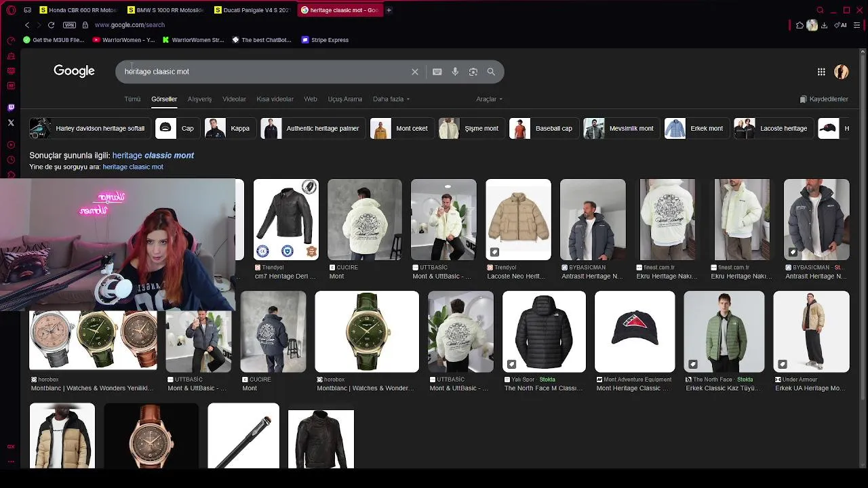Viewport: 868px width, 488px height.
Task: Click the browser address bar URL
Action: [x=130, y=25]
